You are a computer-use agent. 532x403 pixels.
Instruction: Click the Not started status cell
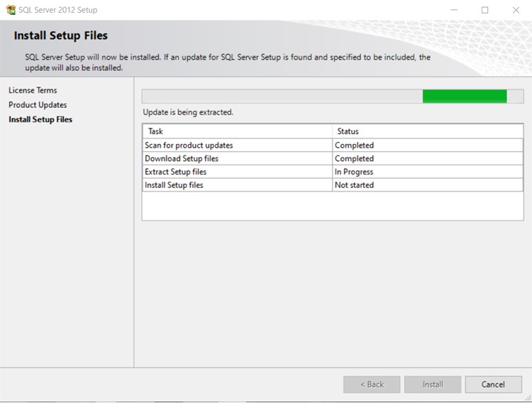click(x=428, y=184)
